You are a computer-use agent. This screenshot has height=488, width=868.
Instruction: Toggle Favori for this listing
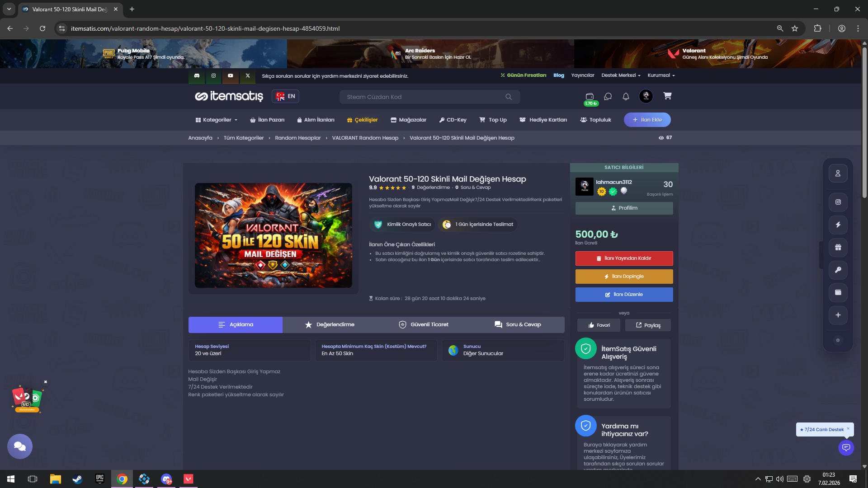pyautogui.click(x=599, y=325)
